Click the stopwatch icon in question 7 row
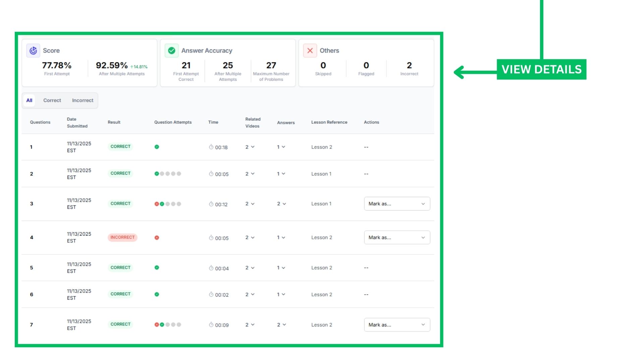 click(x=211, y=325)
